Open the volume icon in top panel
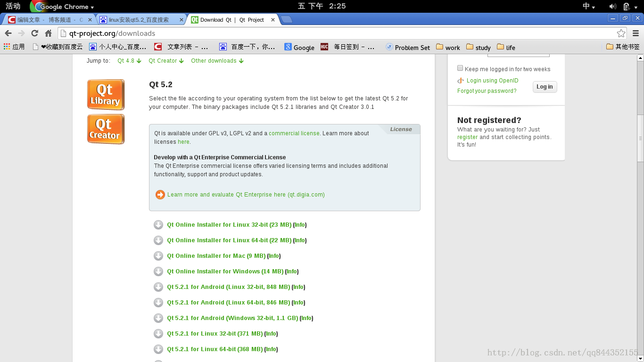This screenshot has width=644, height=362. 612,6
